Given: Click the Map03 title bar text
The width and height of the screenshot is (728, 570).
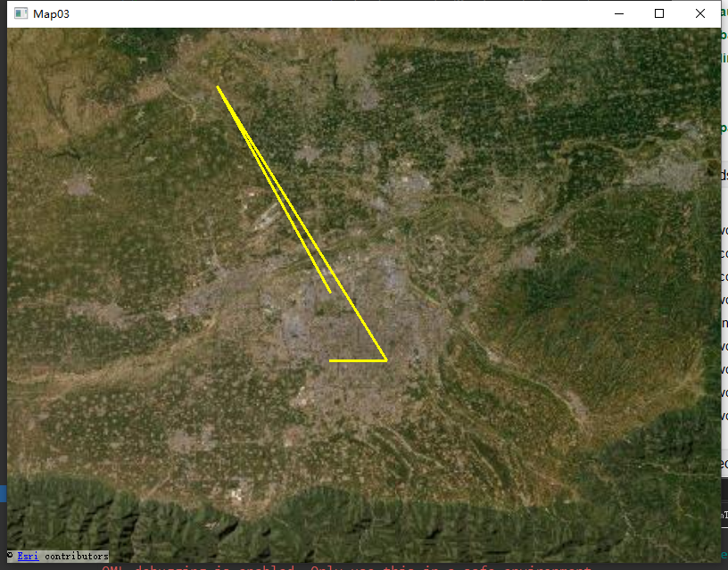Looking at the screenshot, I should click(50, 13).
